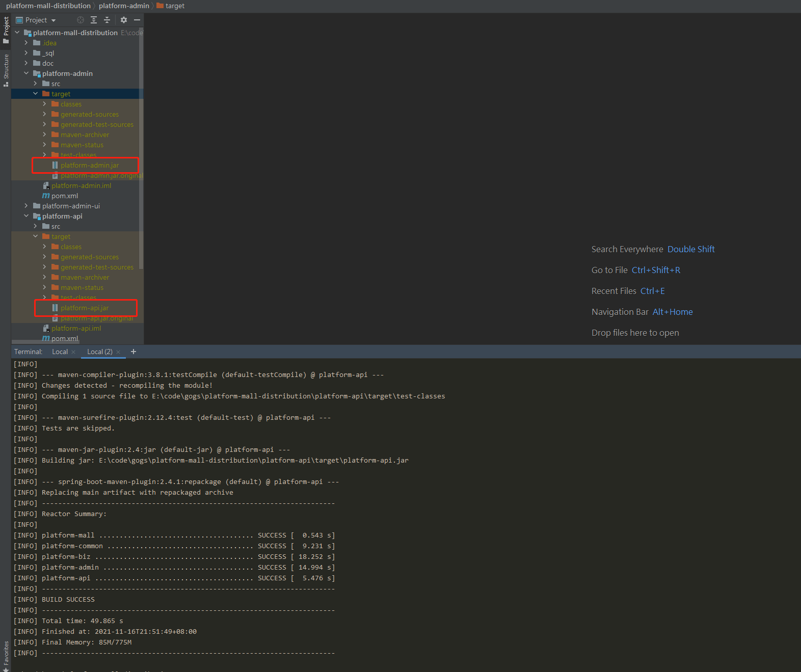Image resolution: width=801 pixels, height=672 pixels.
Task: Click the Project panel horizontal scrollbar
Action: [45, 342]
